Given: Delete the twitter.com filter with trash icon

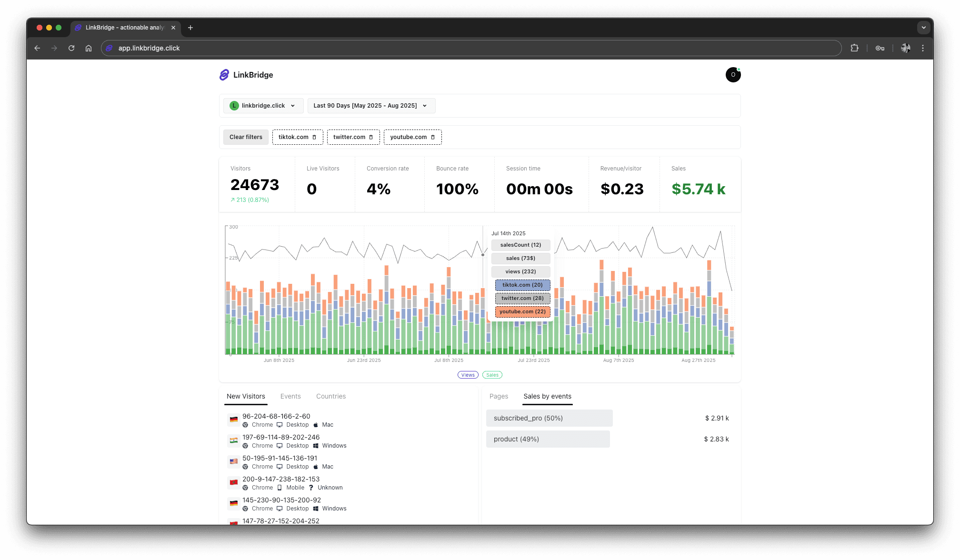Looking at the screenshot, I should click(371, 137).
